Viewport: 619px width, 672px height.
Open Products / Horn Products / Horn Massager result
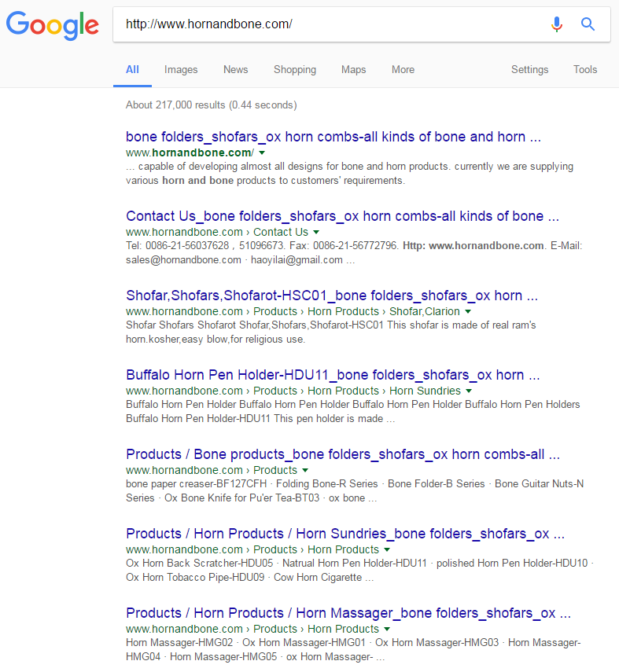[x=348, y=612]
